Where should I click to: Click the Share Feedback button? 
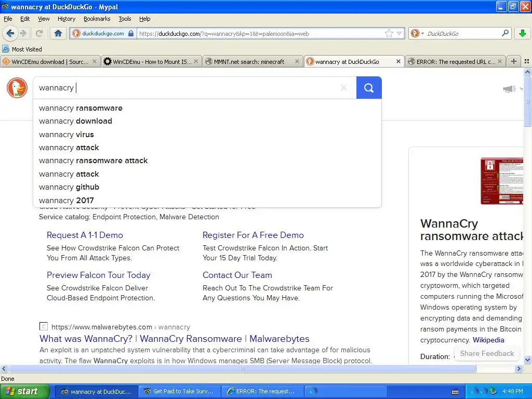(487, 353)
